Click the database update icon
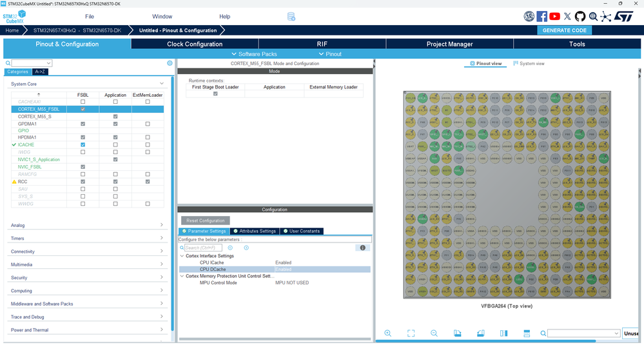 point(291,17)
